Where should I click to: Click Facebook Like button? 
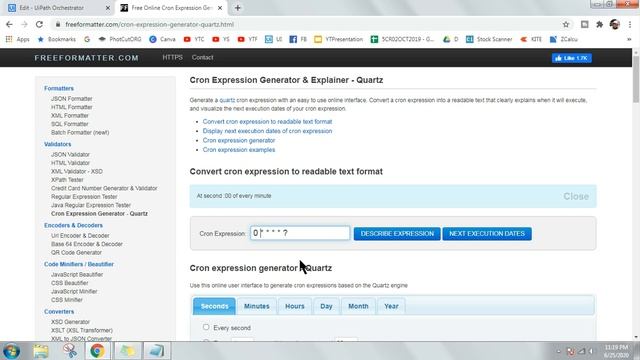571,58
